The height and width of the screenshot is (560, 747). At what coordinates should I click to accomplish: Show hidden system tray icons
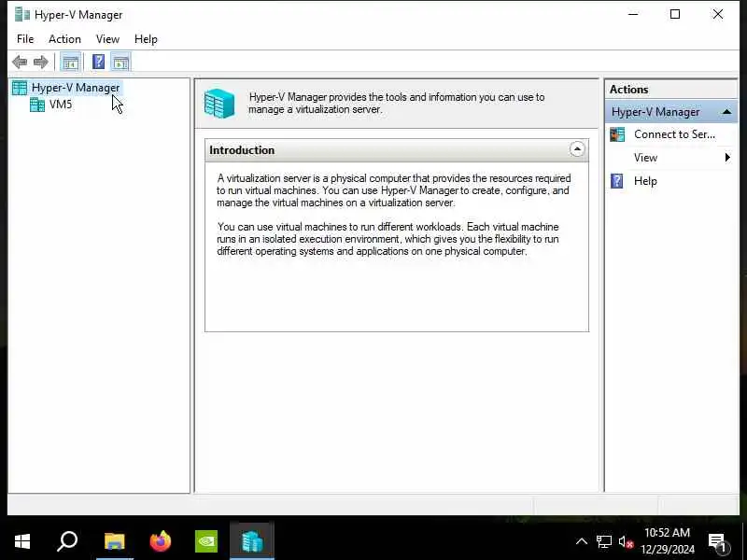[x=582, y=541]
